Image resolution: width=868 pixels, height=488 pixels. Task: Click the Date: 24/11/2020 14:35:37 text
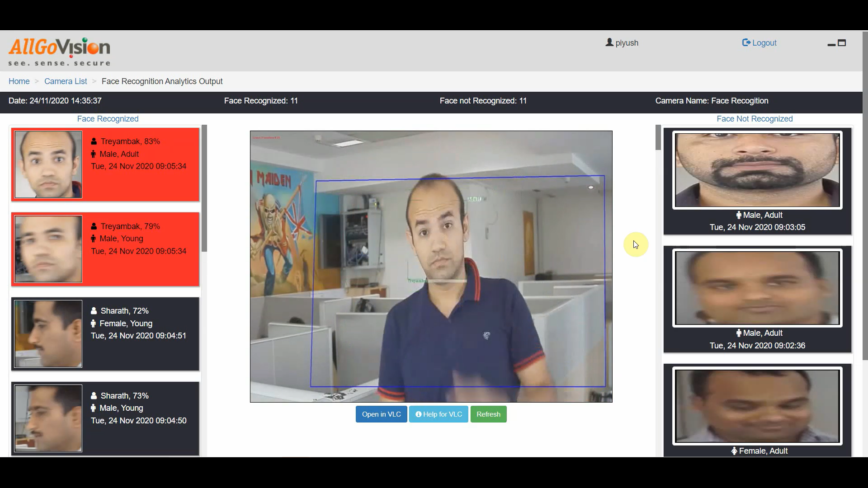[x=55, y=101]
